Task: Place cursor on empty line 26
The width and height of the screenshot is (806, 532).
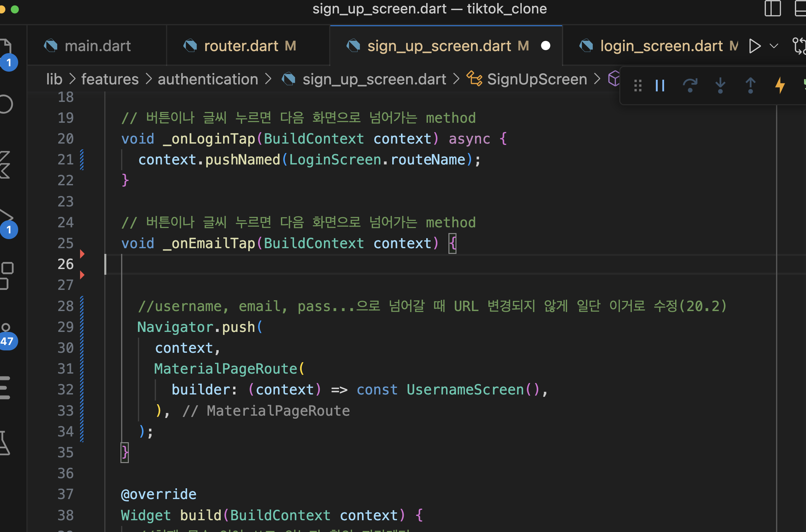Action: click(x=271, y=264)
